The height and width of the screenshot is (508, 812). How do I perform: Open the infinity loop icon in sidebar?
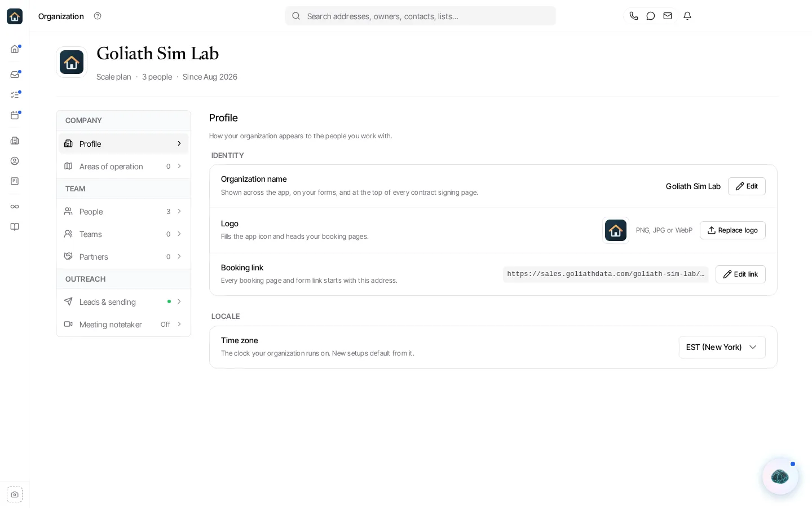point(15,207)
